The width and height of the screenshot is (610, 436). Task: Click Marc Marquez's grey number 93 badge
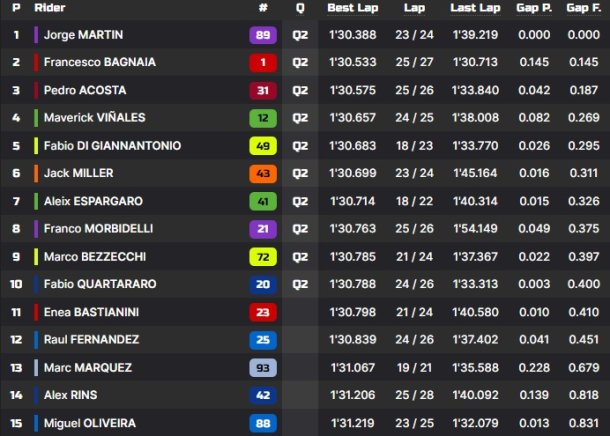[x=263, y=368]
